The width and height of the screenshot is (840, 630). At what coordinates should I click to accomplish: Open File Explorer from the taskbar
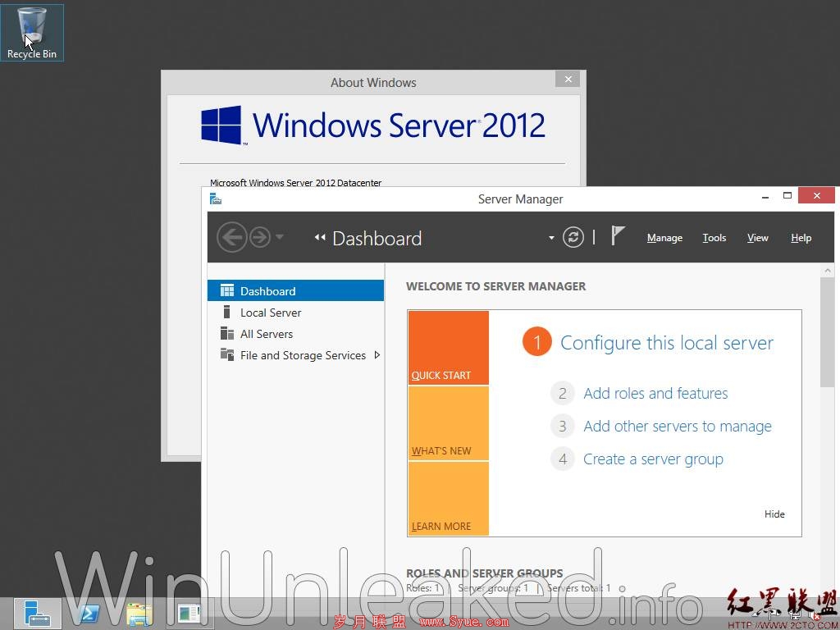(139, 614)
